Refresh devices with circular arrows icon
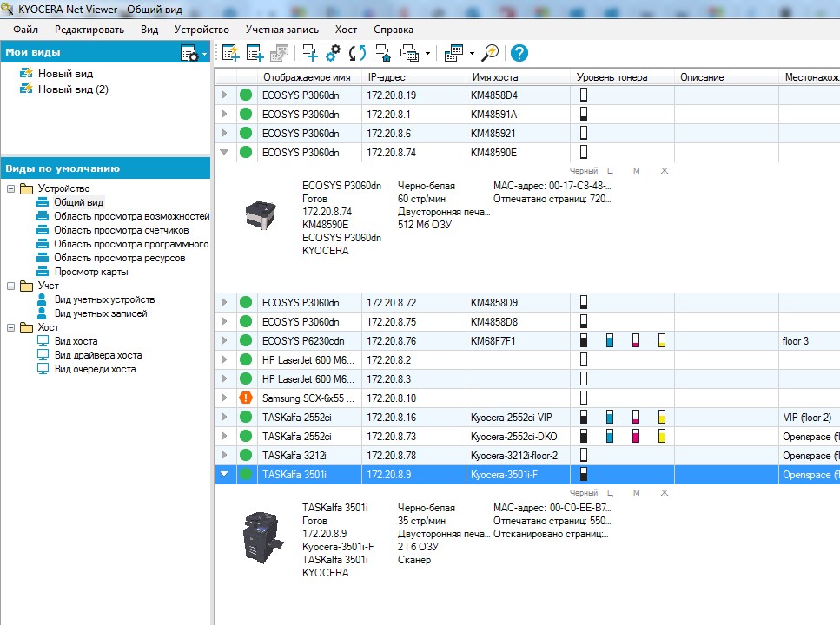The height and width of the screenshot is (625, 840). click(x=357, y=53)
